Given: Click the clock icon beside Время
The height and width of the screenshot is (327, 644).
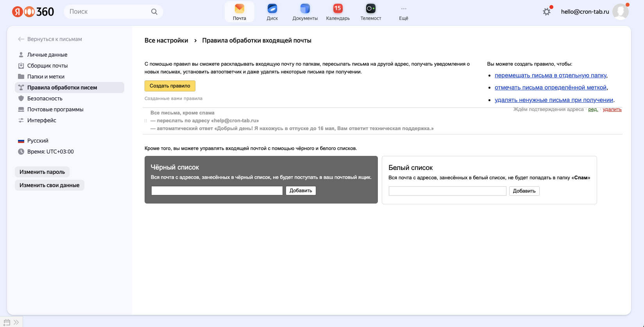Looking at the screenshot, I should pyautogui.click(x=21, y=152).
